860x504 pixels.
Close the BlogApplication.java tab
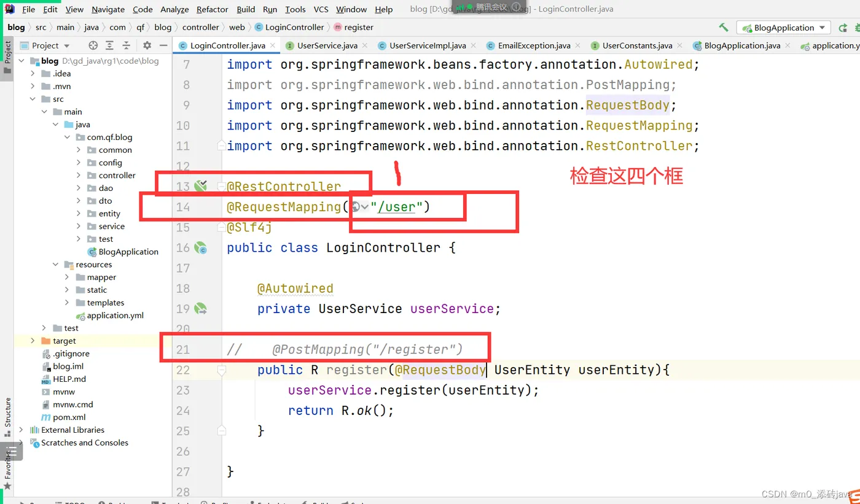click(788, 45)
